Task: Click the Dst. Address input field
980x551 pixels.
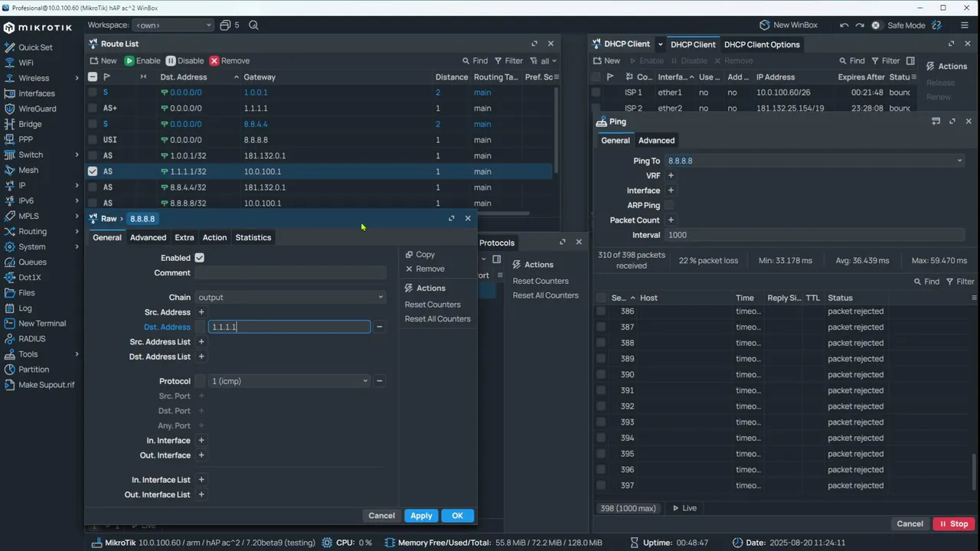Action: click(x=289, y=327)
